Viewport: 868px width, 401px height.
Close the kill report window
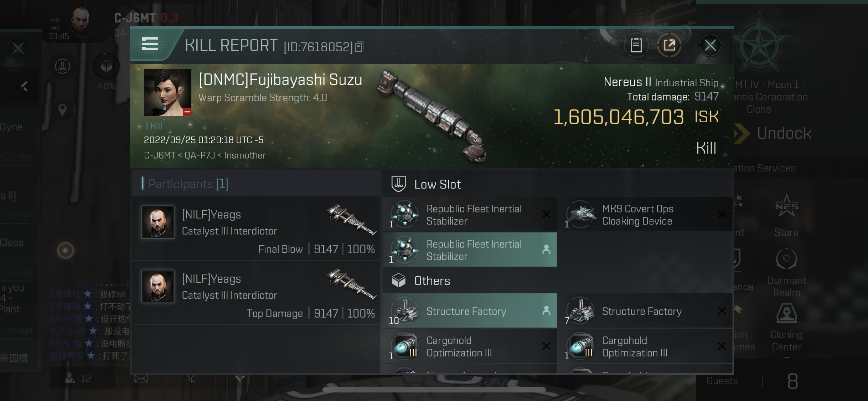tap(710, 45)
